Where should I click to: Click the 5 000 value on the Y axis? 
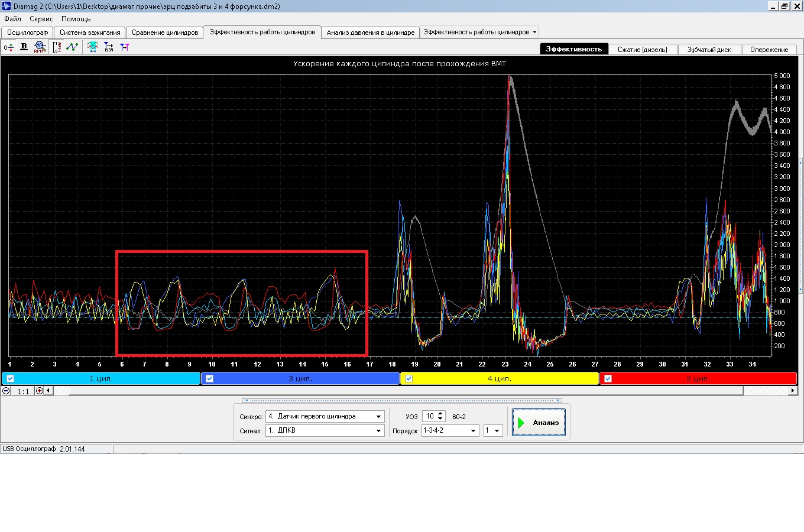(x=782, y=76)
